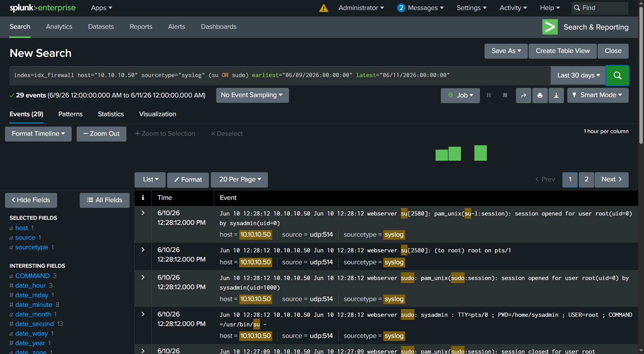Go to results page 2

586,179
